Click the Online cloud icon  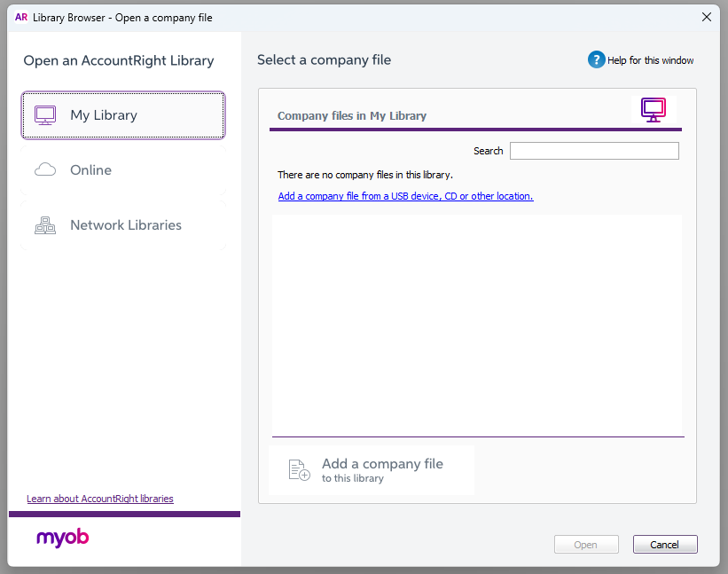tap(45, 170)
